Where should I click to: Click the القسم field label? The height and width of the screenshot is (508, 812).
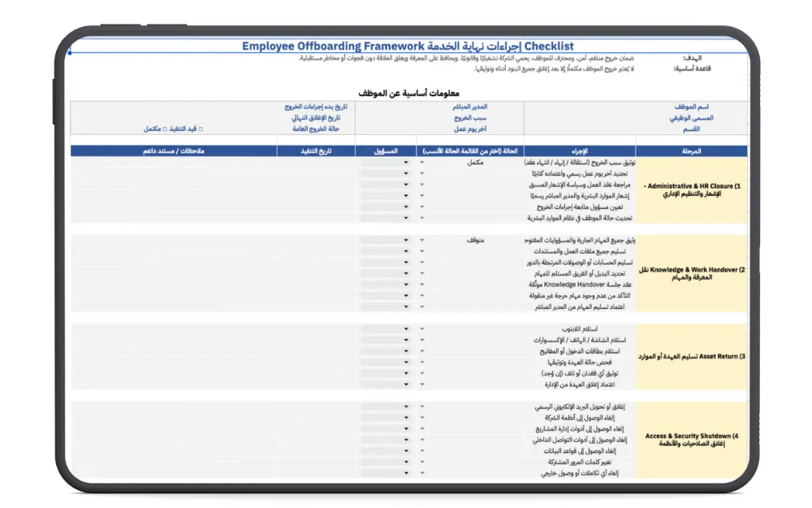(691, 129)
